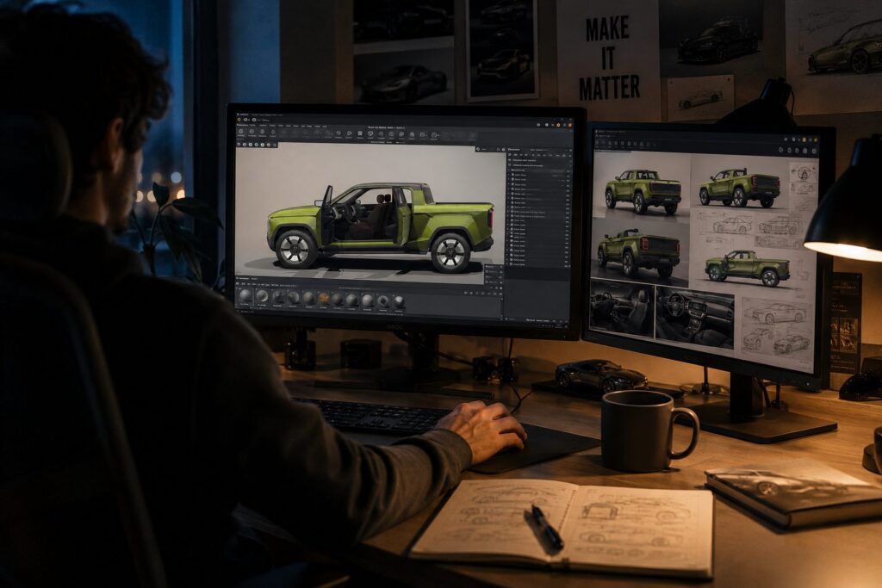Expand the first item in scene tree

click(x=508, y=175)
